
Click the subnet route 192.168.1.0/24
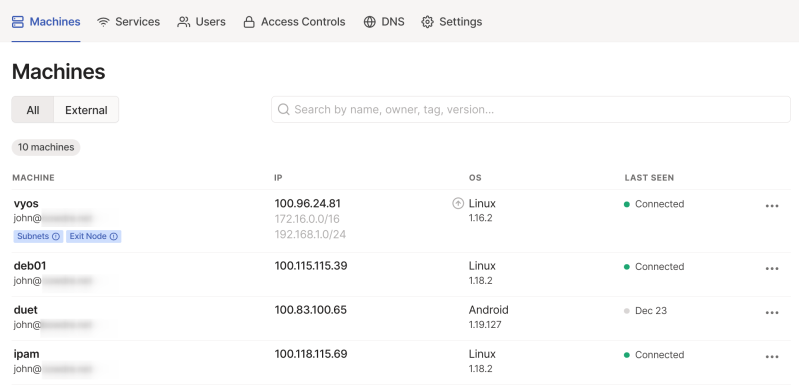point(310,234)
